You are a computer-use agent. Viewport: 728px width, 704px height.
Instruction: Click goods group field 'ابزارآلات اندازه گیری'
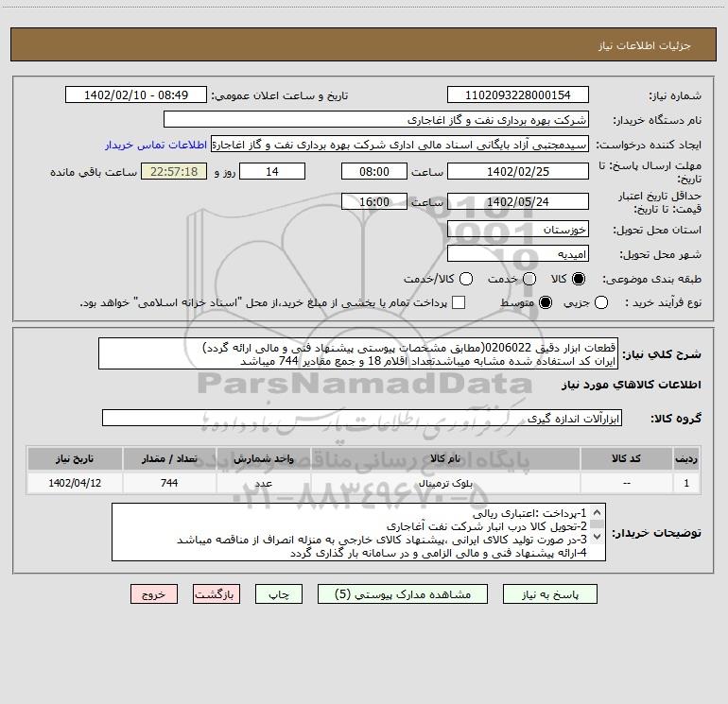point(362,418)
